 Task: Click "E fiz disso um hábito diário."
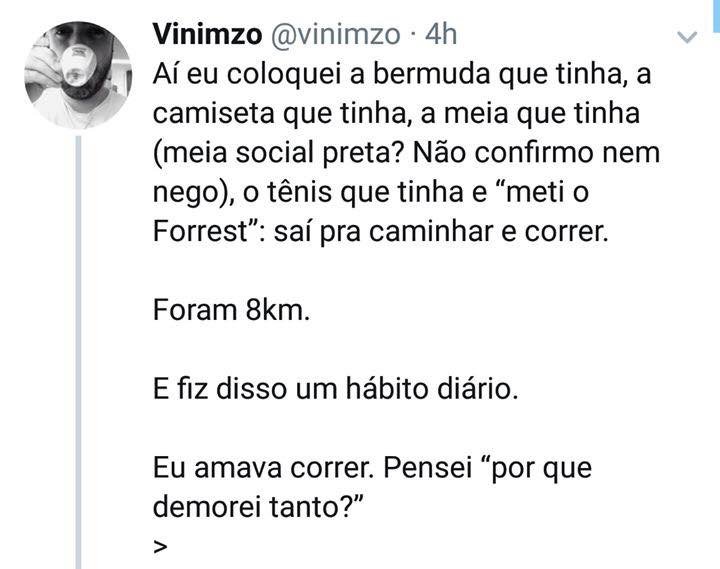[x=336, y=389]
